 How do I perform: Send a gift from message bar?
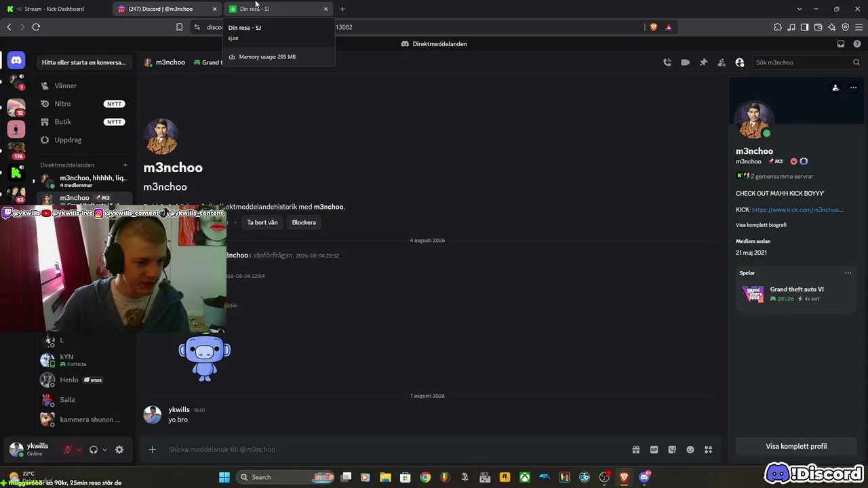point(636,449)
